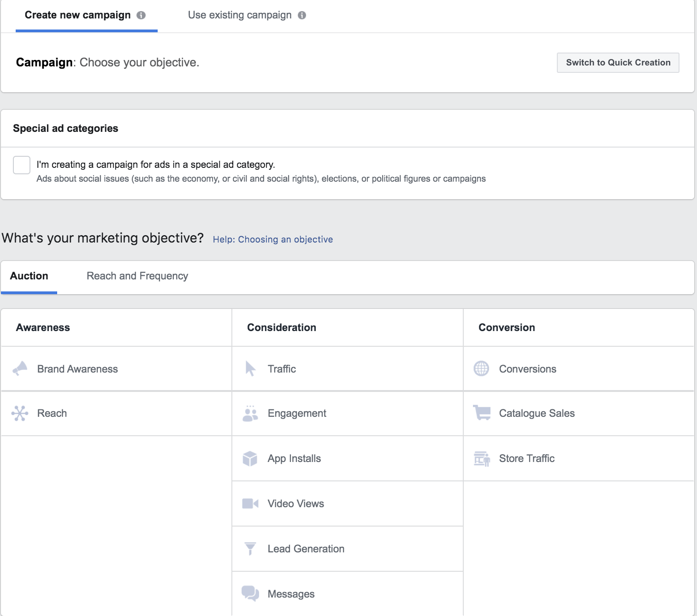This screenshot has height=616, width=697.
Task: Open the Reach and Frequency tab
Action: 137,276
